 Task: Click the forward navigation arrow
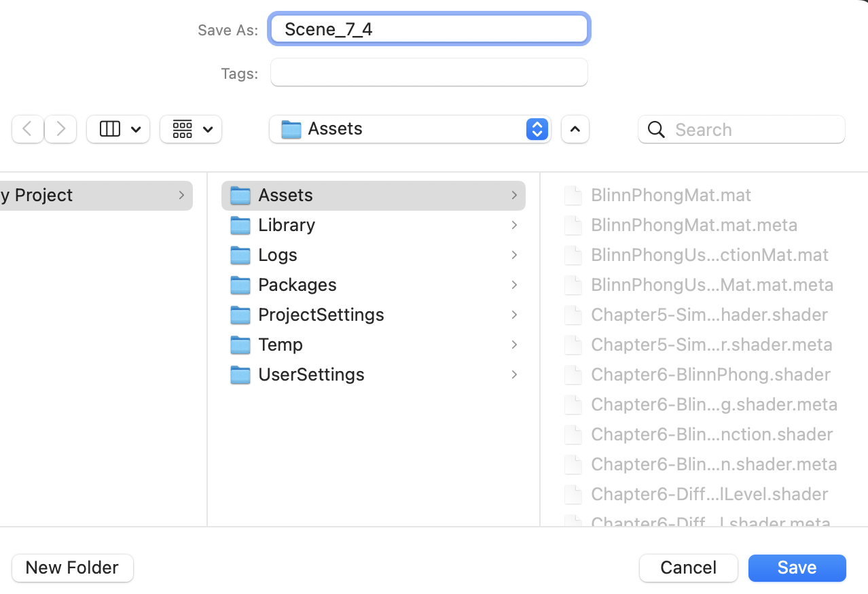coord(60,129)
